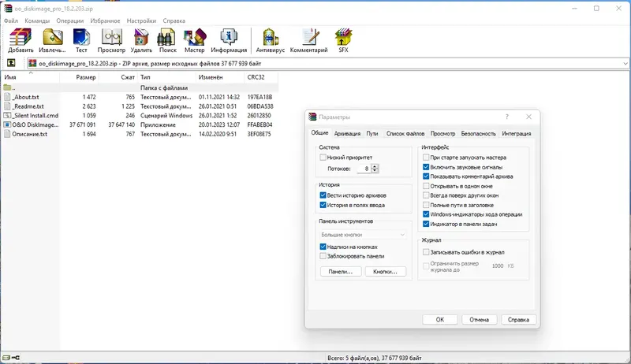Click the Добавить (Add) toolbar icon
This screenshot has height=364, width=631.
click(21, 37)
